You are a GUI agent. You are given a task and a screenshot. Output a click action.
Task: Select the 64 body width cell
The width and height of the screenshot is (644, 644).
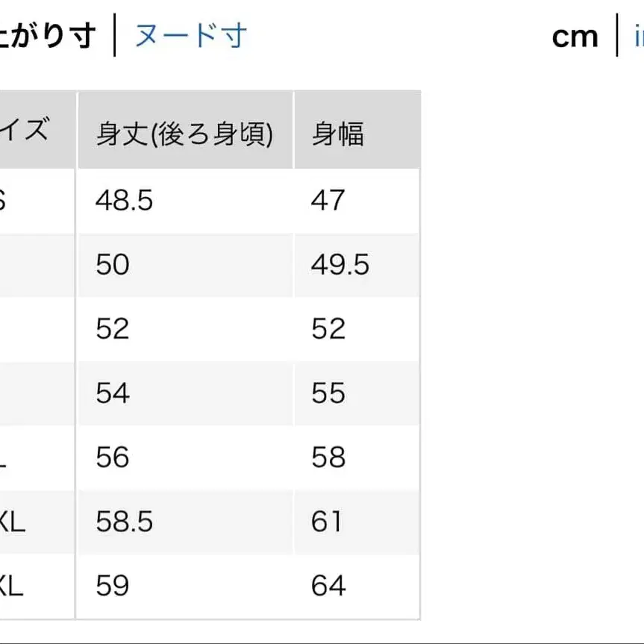(329, 587)
